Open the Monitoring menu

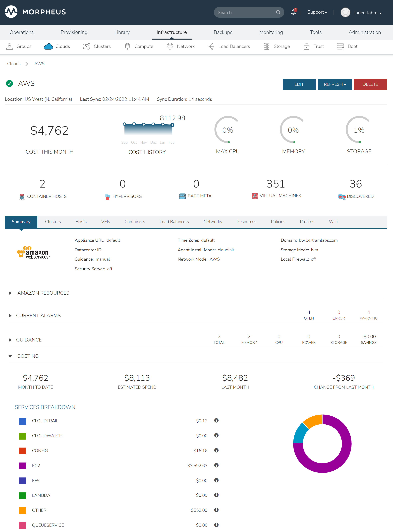click(x=271, y=32)
